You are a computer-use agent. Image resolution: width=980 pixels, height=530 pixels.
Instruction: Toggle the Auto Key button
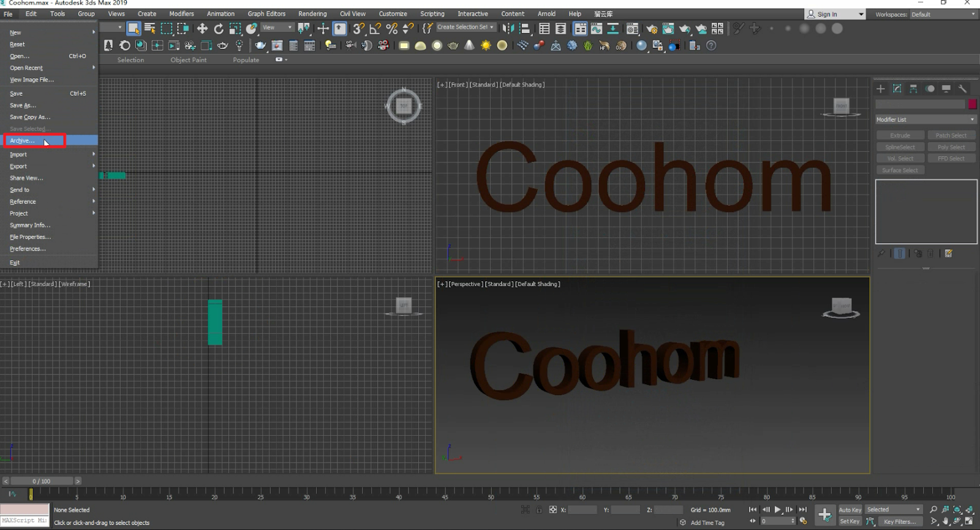coord(850,510)
